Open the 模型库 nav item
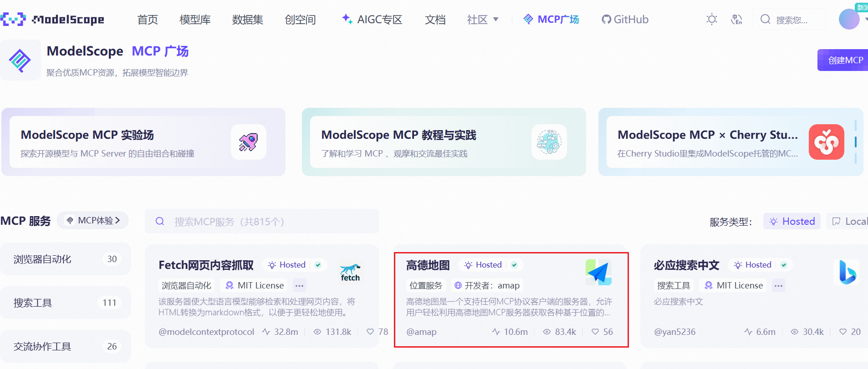 [195, 20]
